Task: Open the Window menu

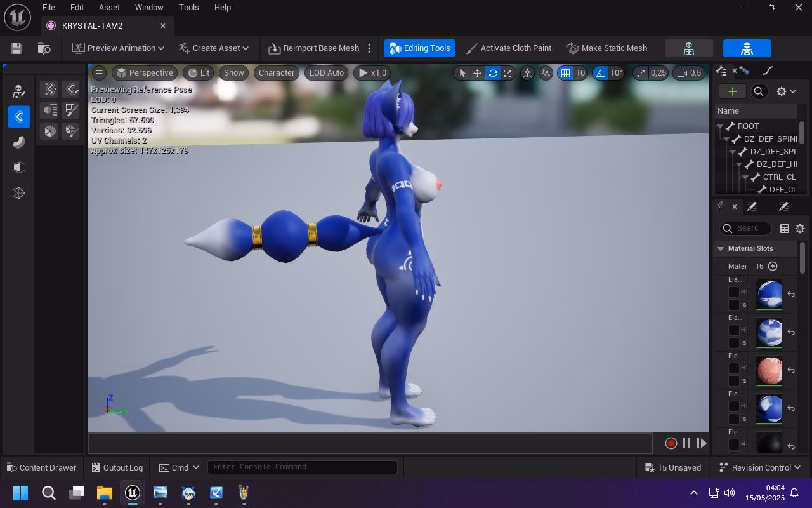Action: tap(149, 8)
